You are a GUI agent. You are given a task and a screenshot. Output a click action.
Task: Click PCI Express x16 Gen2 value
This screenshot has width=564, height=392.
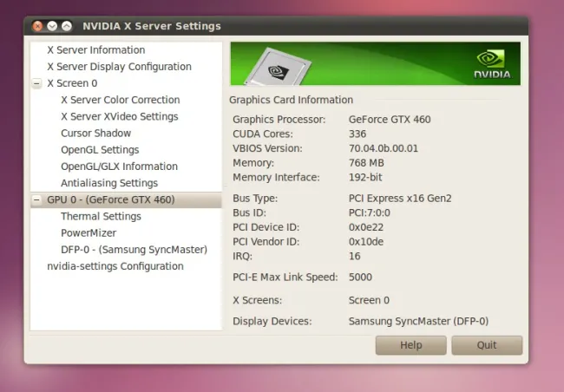pyautogui.click(x=400, y=199)
